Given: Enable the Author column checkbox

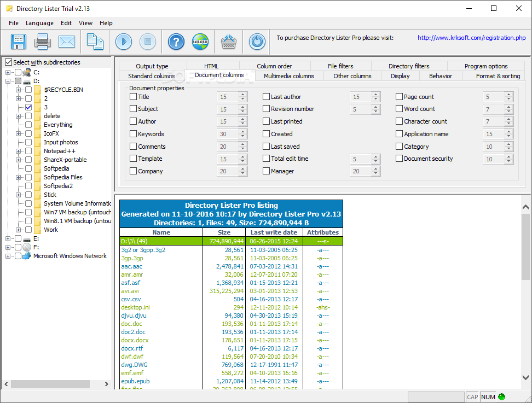Looking at the screenshot, I should pyautogui.click(x=133, y=121).
